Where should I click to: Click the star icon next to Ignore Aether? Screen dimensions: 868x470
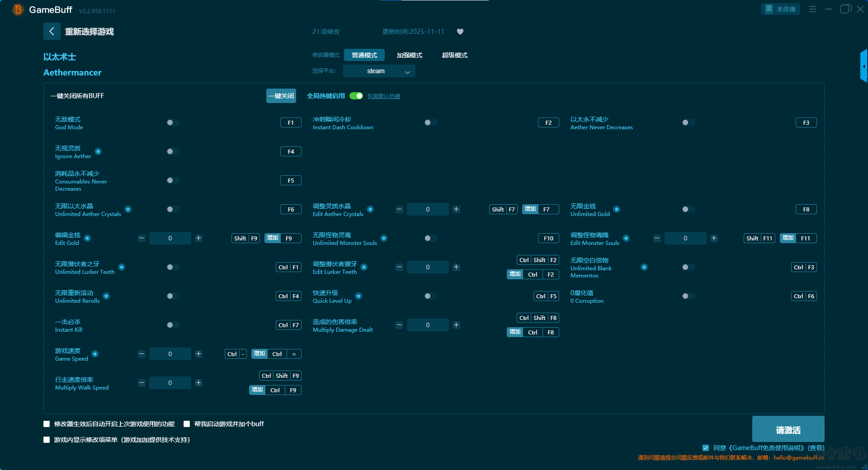coord(98,151)
